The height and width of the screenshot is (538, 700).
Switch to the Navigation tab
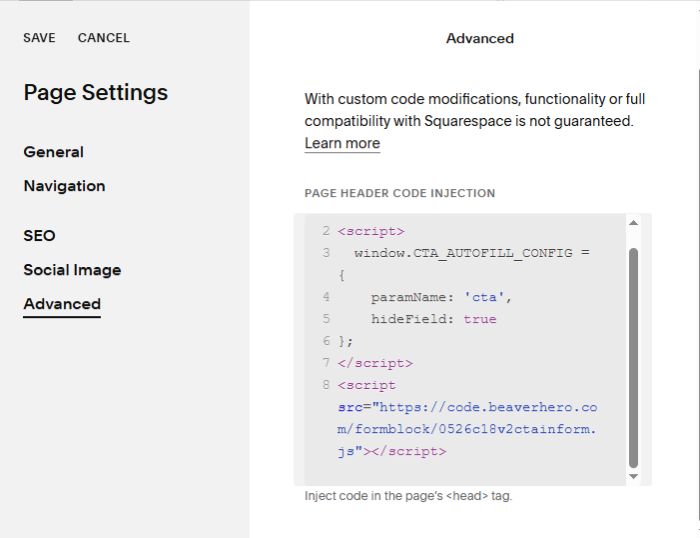tap(64, 186)
